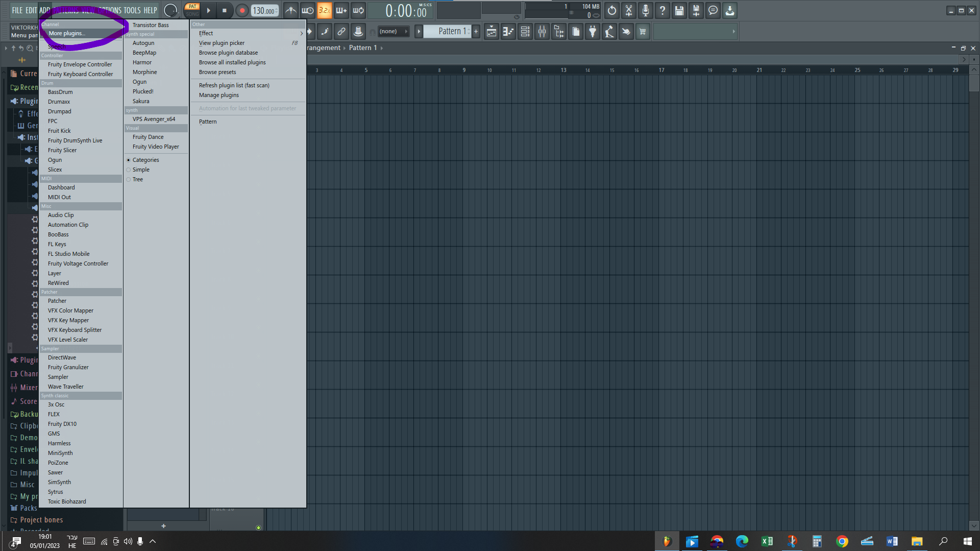Toggle the link chain icon in toolbar
Screen dimensions: 980x551
(x=341, y=32)
